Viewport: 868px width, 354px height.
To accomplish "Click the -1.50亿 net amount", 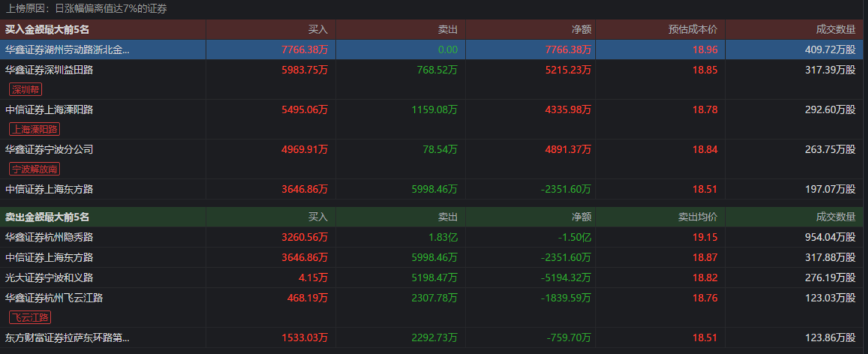I will pos(575,238).
